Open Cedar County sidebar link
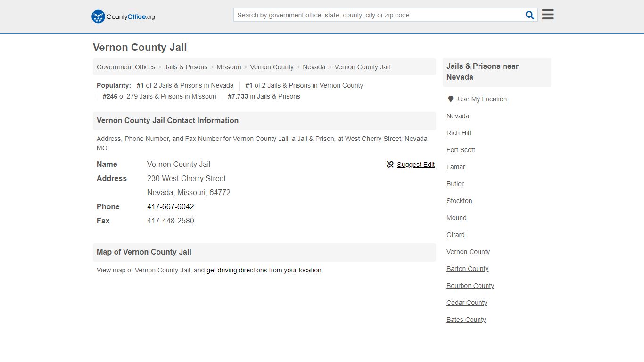 coord(467,303)
